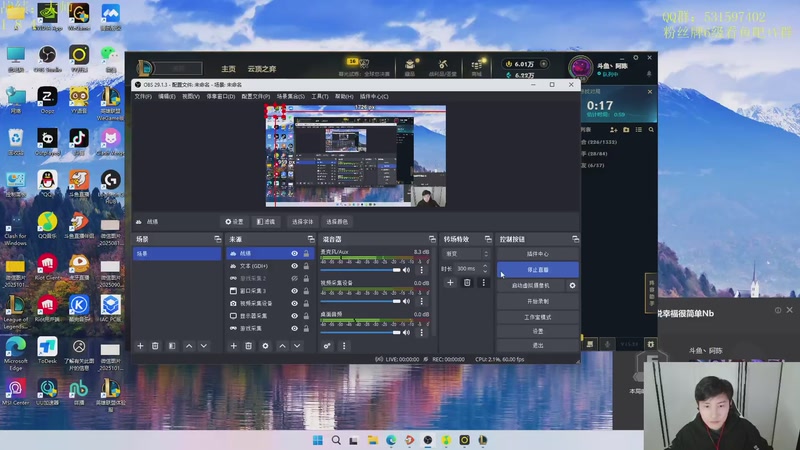
Task: Show the 游戏采集 2 source via eye icon
Action: pyautogui.click(x=294, y=279)
